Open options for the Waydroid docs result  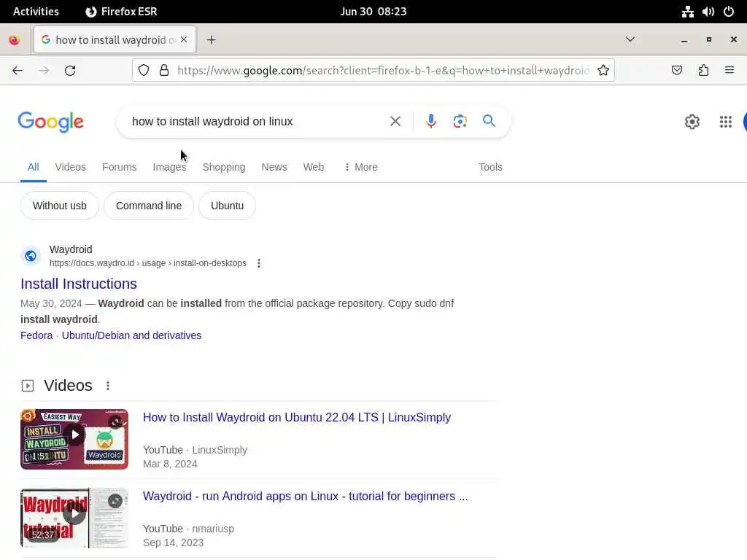[259, 263]
